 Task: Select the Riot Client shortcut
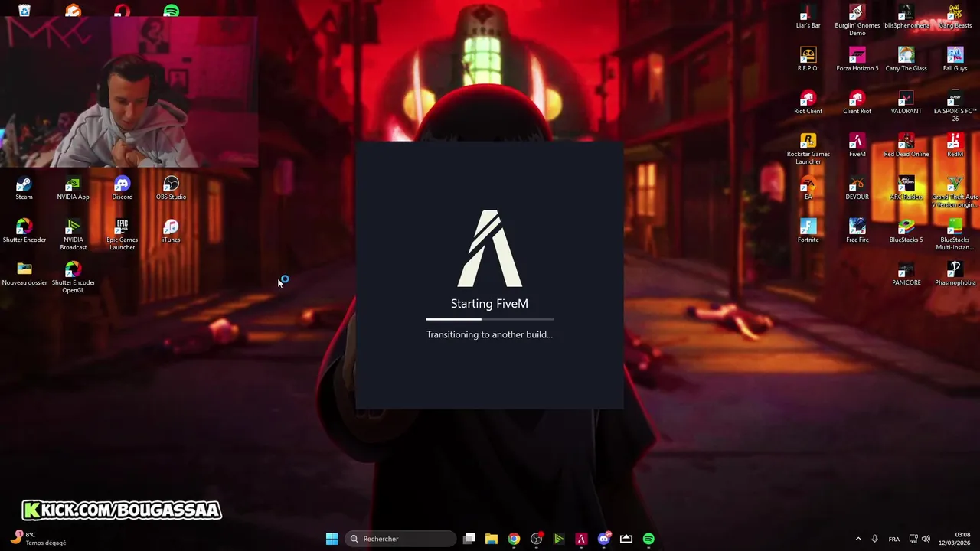click(x=808, y=103)
